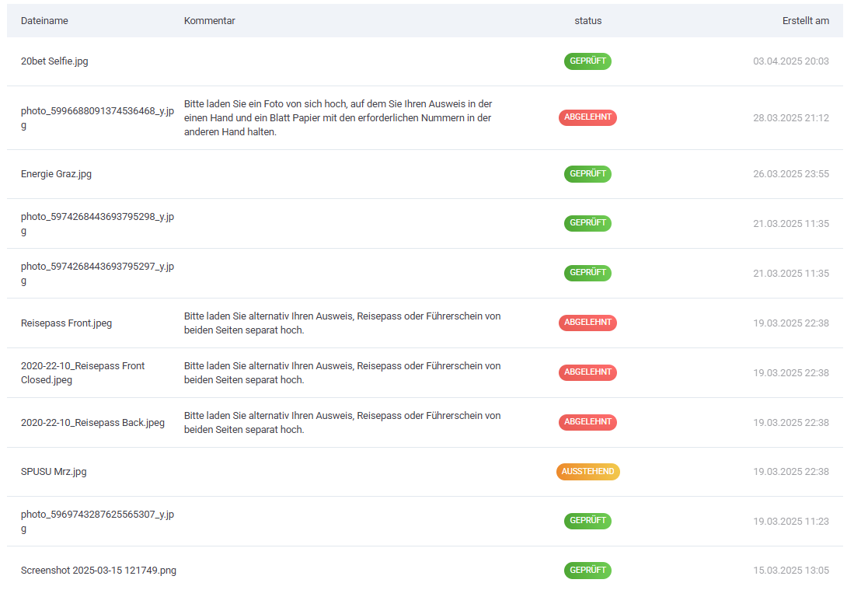Click the status column header

pos(587,21)
